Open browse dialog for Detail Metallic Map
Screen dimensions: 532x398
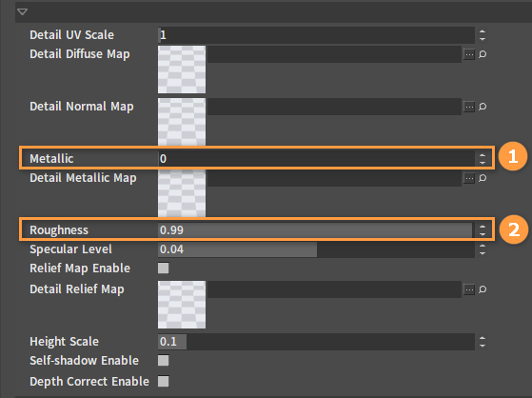[469, 178]
